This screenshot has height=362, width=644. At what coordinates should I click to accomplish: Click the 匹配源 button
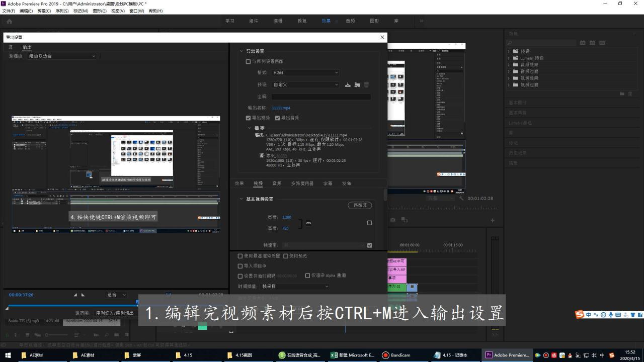360,205
